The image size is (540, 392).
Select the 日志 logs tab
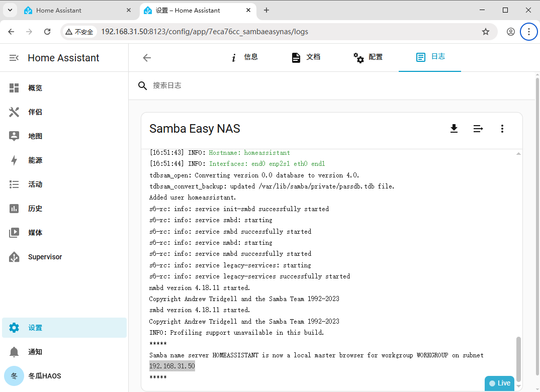tap(430, 57)
